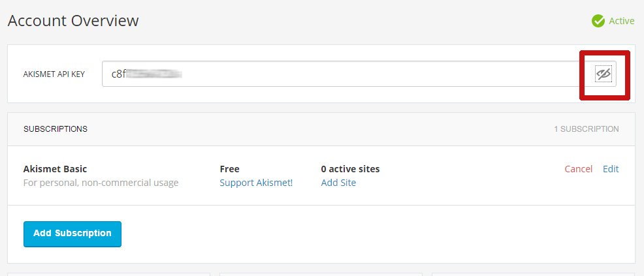The width and height of the screenshot is (644, 276).
Task: Select the Akismet Basic plan name
Action: pos(55,169)
